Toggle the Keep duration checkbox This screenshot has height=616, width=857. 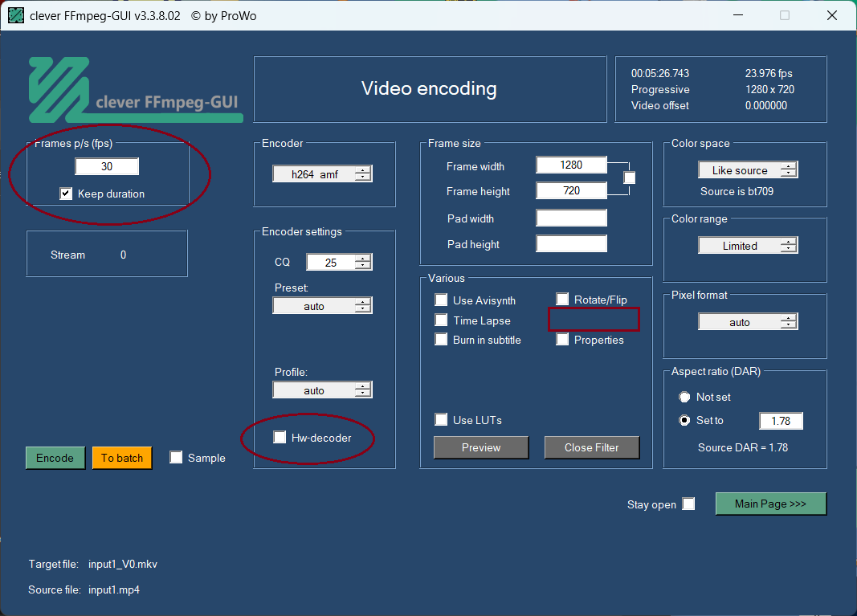(66, 194)
